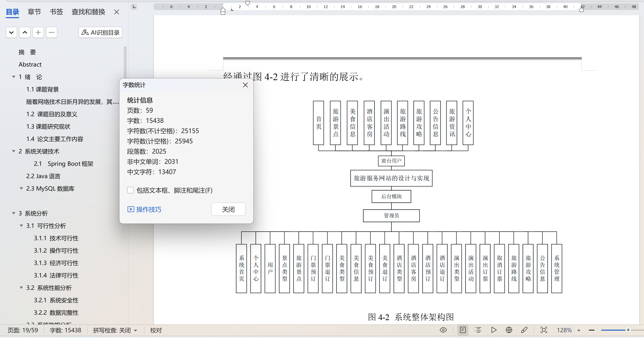This screenshot has height=338, width=644.
Task: Click the minus demote-level outline button
Action: coord(52,32)
